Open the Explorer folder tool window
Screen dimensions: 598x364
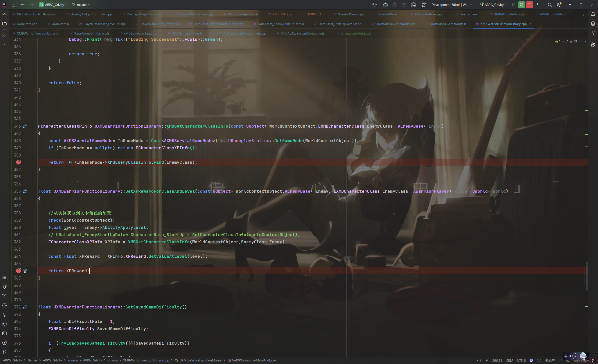coord(4,24)
